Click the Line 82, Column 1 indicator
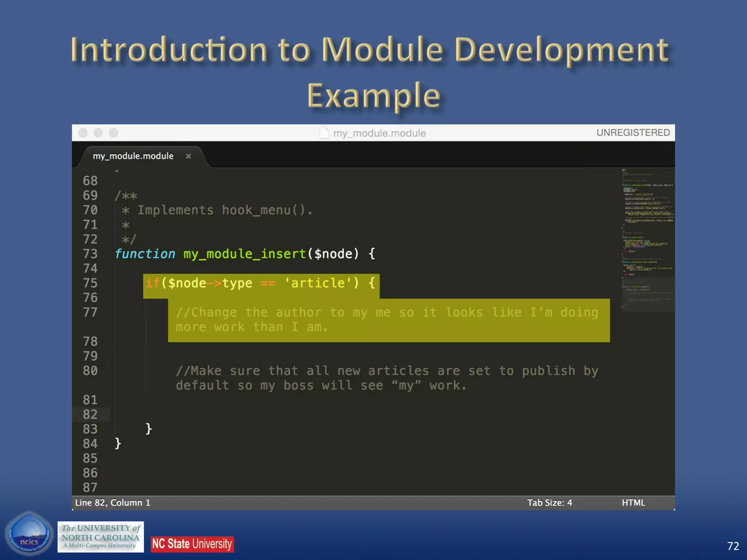This screenshot has width=747, height=560. pyautogui.click(x=113, y=503)
